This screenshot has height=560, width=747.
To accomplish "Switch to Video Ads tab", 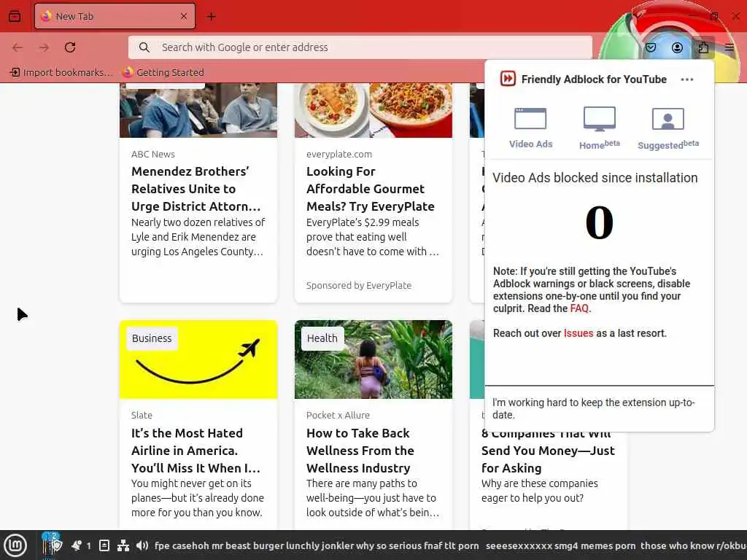I will click(x=530, y=128).
